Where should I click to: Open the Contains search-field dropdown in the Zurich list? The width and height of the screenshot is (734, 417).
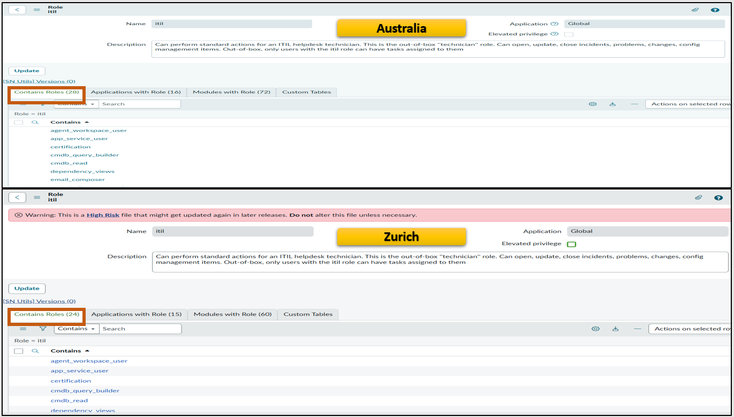(x=76, y=328)
